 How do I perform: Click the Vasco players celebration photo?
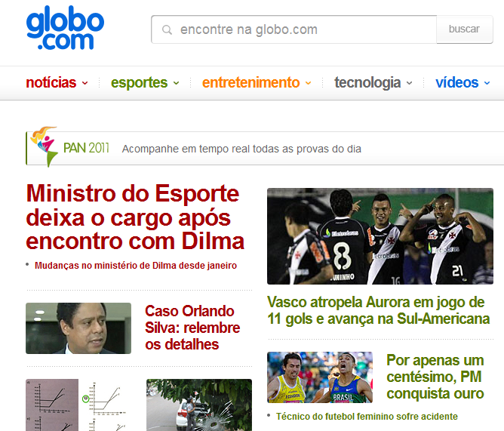click(380, 236)
